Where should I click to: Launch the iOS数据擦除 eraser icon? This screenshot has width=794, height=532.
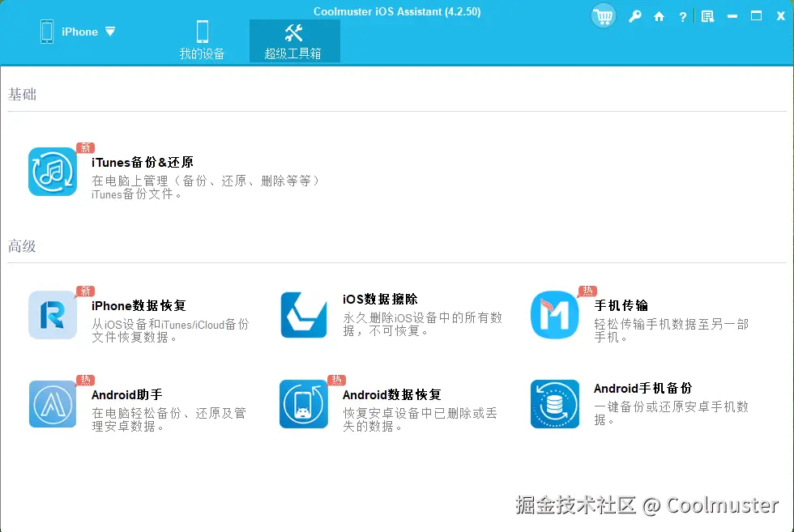click(x=303, y=316)
